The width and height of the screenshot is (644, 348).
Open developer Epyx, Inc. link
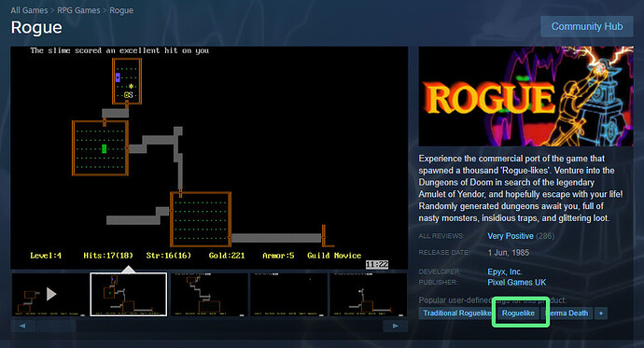(504, 271)
